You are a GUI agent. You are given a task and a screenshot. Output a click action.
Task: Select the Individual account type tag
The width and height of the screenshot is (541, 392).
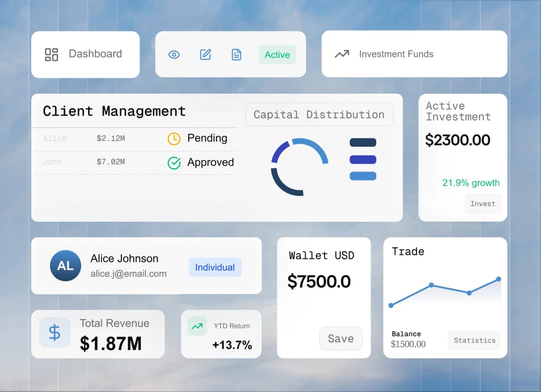tap(215, 267)
